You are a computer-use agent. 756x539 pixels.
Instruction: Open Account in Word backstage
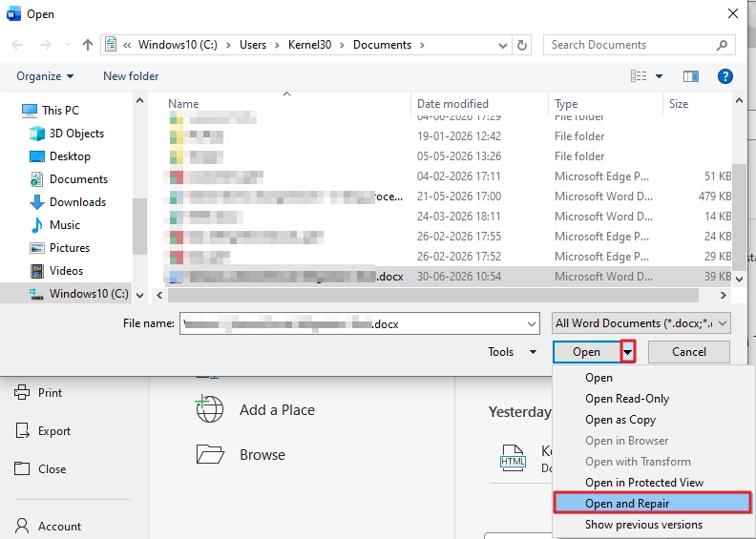point(48,526)
